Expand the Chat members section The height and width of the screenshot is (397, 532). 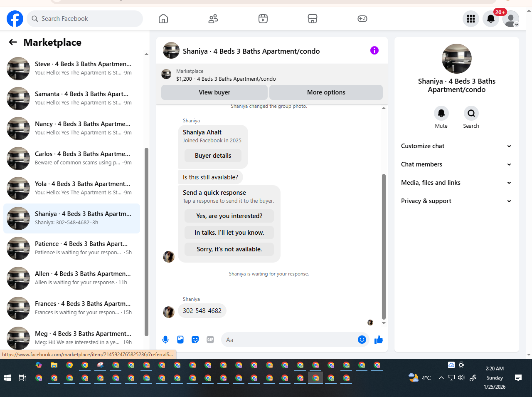456,164
